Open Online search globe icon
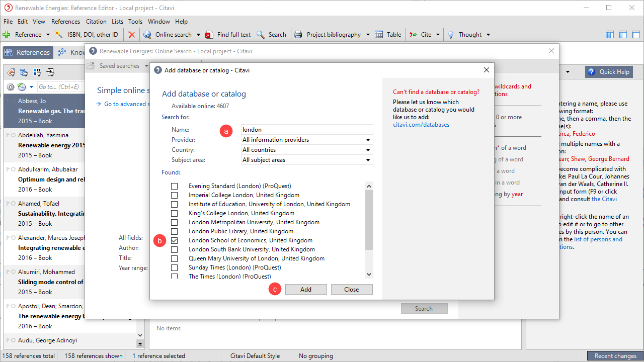This screenshot has height=362, width=644. point(147,35)
